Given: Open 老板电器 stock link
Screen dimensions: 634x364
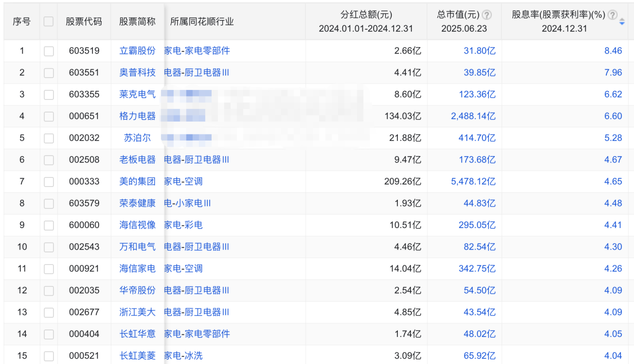Looking at the screenshot, I should [138, 159].
